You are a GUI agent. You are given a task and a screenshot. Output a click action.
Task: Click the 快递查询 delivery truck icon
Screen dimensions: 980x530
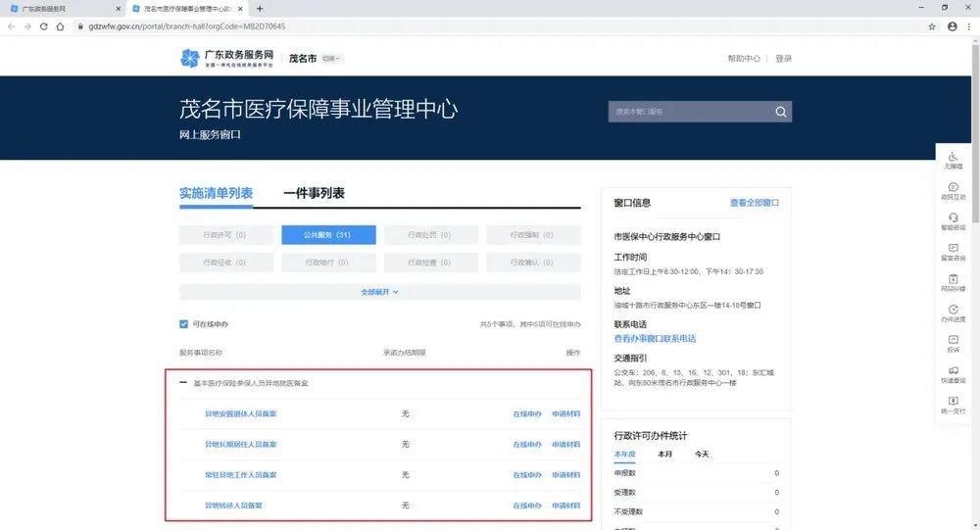tap(953, 371)
